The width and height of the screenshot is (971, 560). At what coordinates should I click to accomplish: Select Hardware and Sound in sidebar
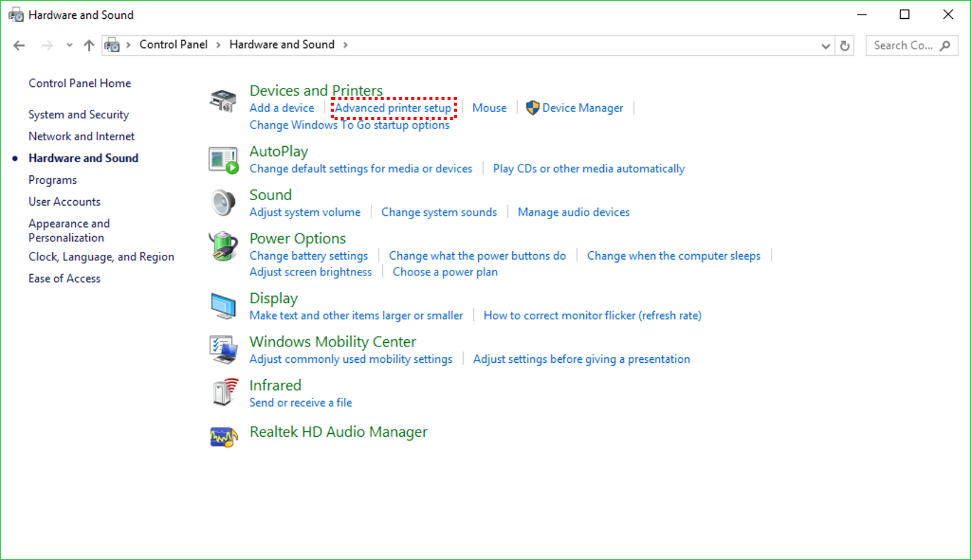point(83,158)
